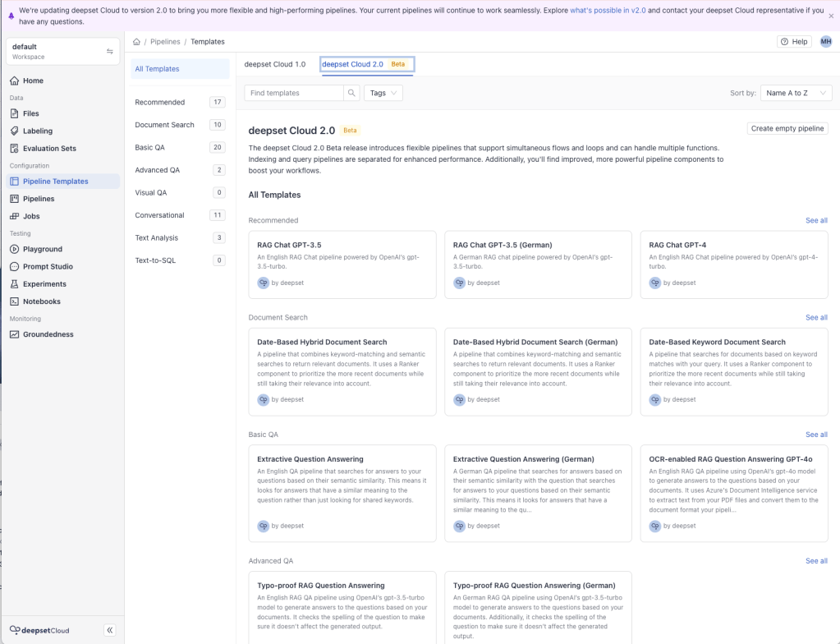Open Notebooks icon in sidebar
This screenshot has width=840, height=644.
click(15, 301)
